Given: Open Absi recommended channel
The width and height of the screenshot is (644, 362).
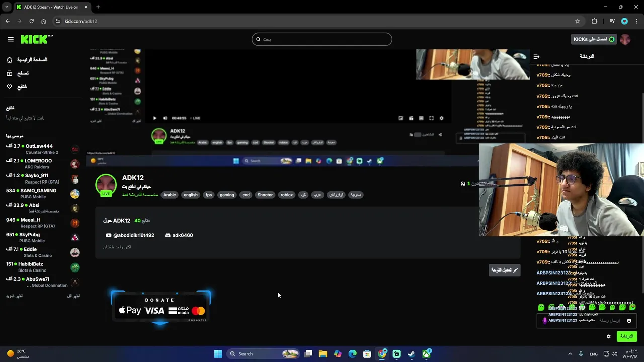Looking at the screenshot, I should pyautogui.click(x=43, y=208).
